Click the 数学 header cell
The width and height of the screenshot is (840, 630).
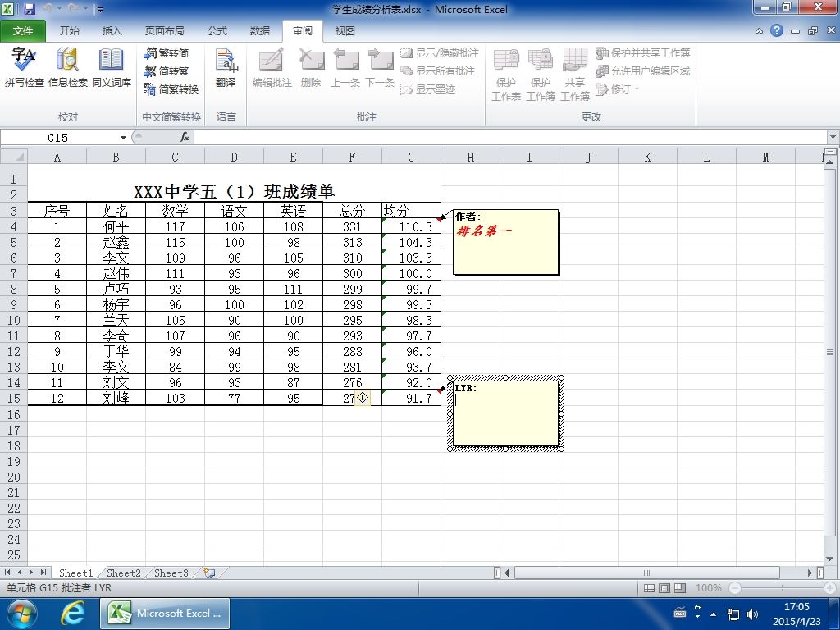tap(175, 211)
